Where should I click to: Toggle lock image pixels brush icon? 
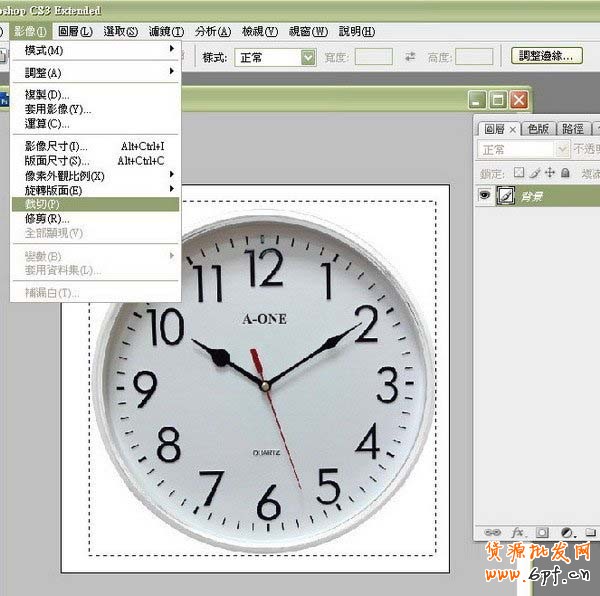(x=535, y=173)
